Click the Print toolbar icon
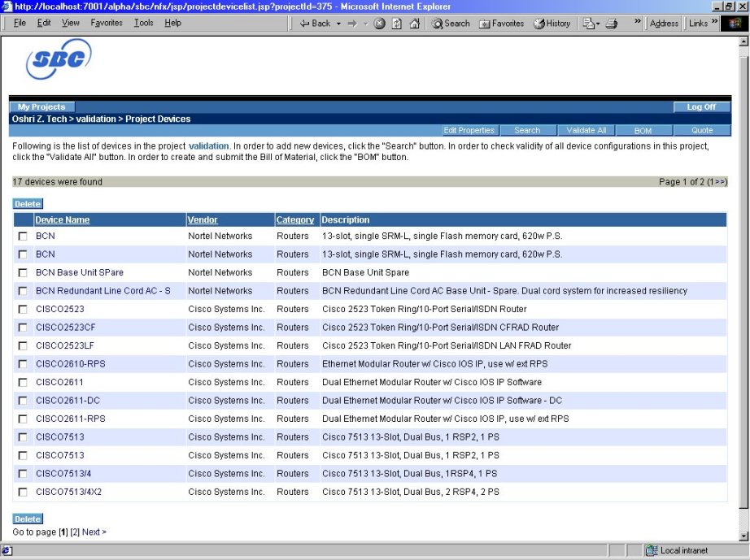 [x=612, y=24]
